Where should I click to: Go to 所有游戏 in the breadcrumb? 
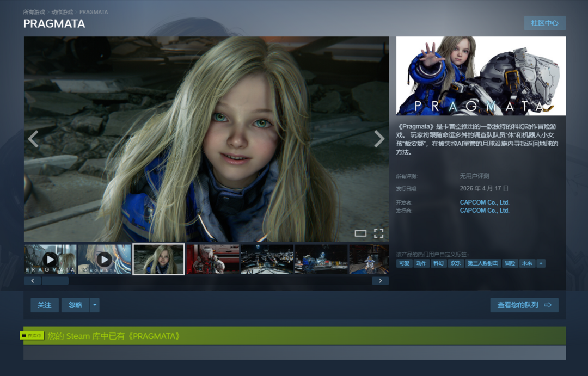coord(34,11)
